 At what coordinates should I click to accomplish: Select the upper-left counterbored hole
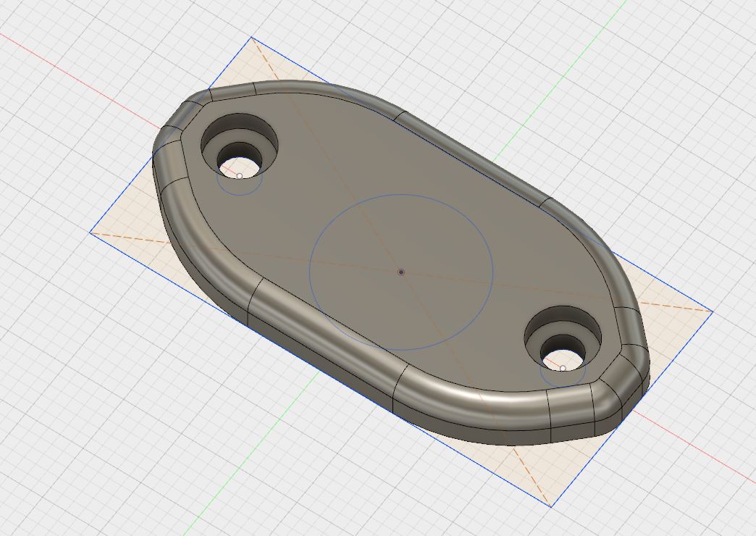(x=239, y=146)
